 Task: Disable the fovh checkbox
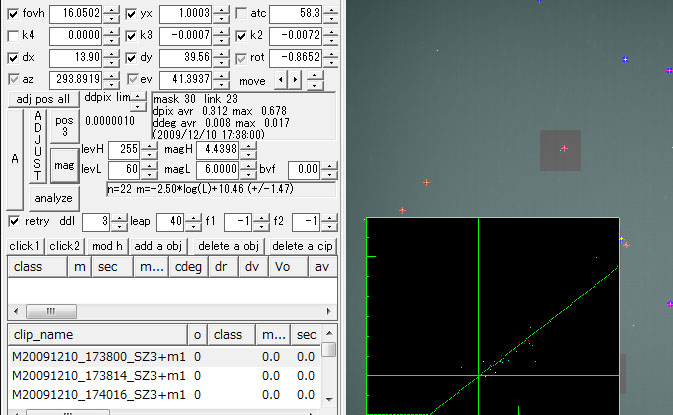point(15,14)
